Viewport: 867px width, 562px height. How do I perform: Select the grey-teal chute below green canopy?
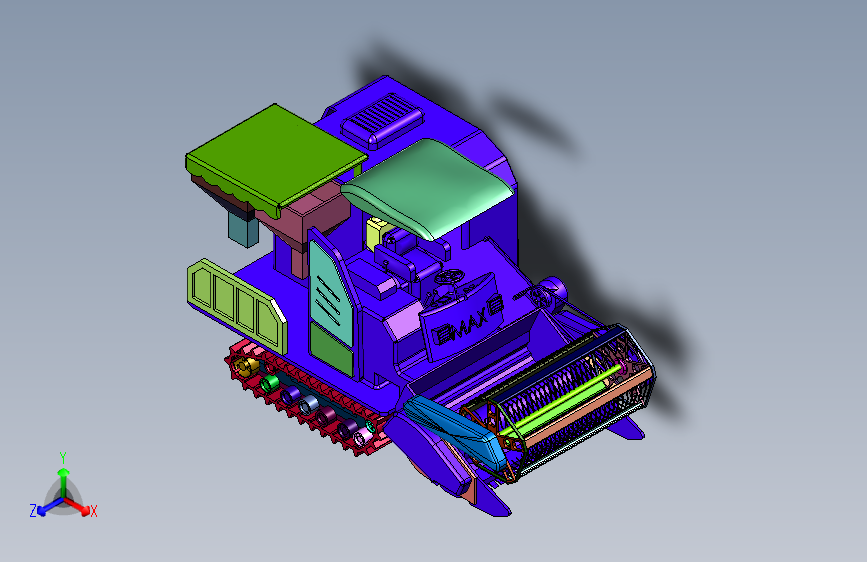(243, 229)
